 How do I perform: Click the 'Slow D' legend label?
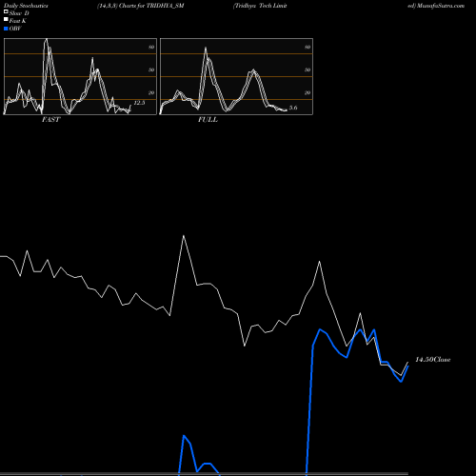pos(19,13)
